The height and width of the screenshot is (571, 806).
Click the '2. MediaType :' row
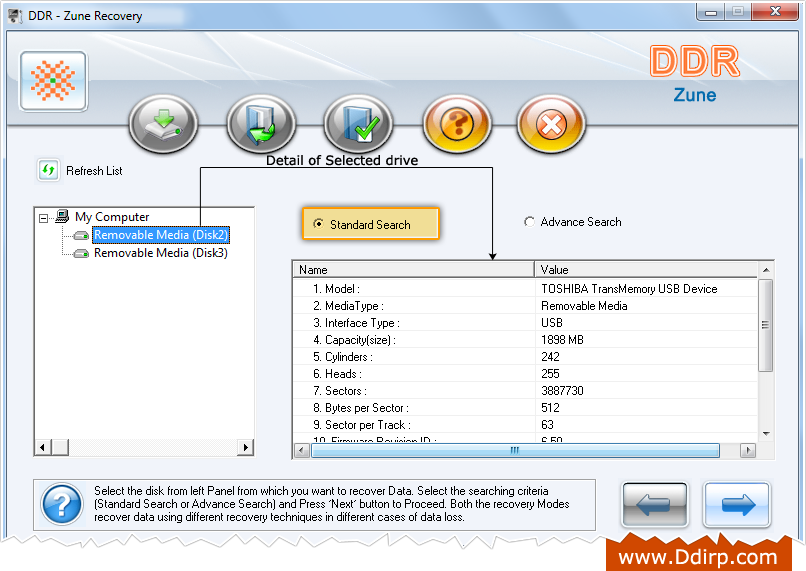click(x=525, y=306)
